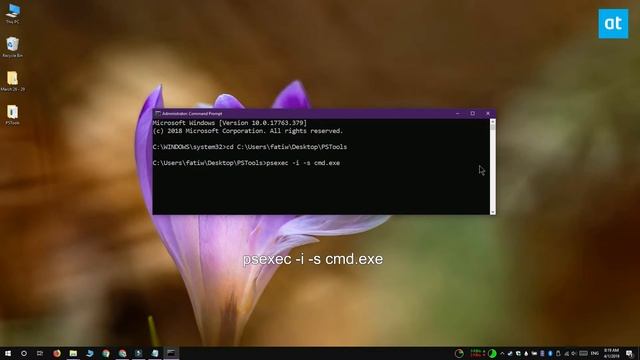640x360 pixels.
Task: Maximize the Command Prompt window
Action: click(x=473, y=113)
